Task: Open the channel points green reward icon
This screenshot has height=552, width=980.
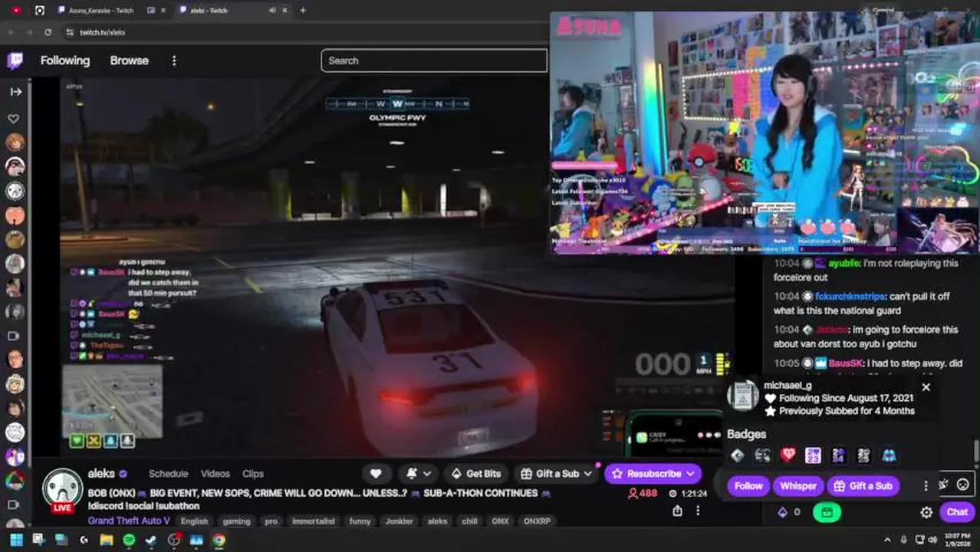Action: (827, 512)
